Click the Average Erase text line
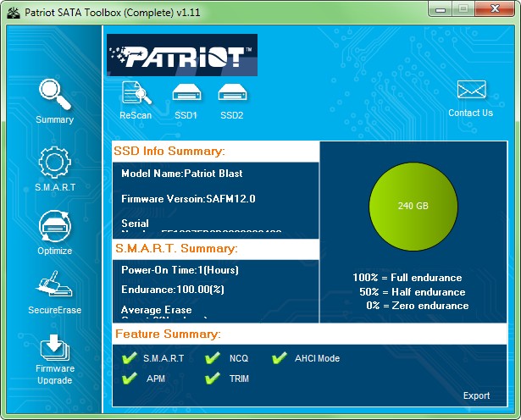The width and height of the screenshot is (521, 420). point(157,310)
